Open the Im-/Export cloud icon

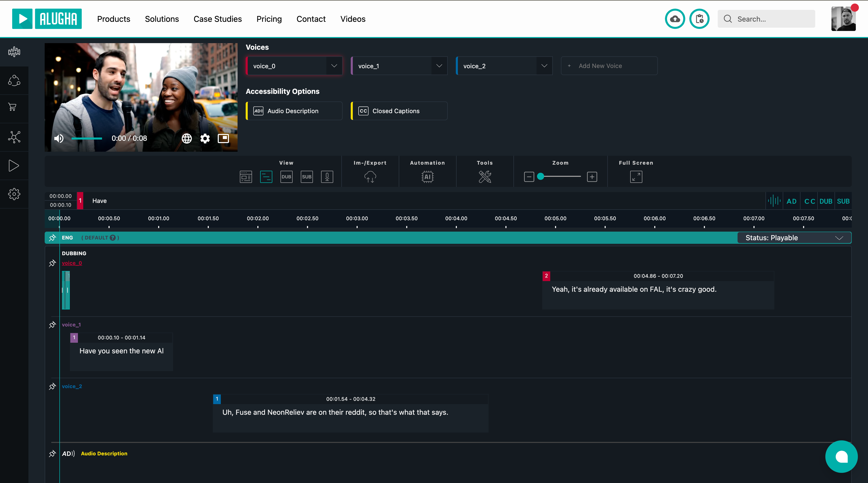[370, 177]
